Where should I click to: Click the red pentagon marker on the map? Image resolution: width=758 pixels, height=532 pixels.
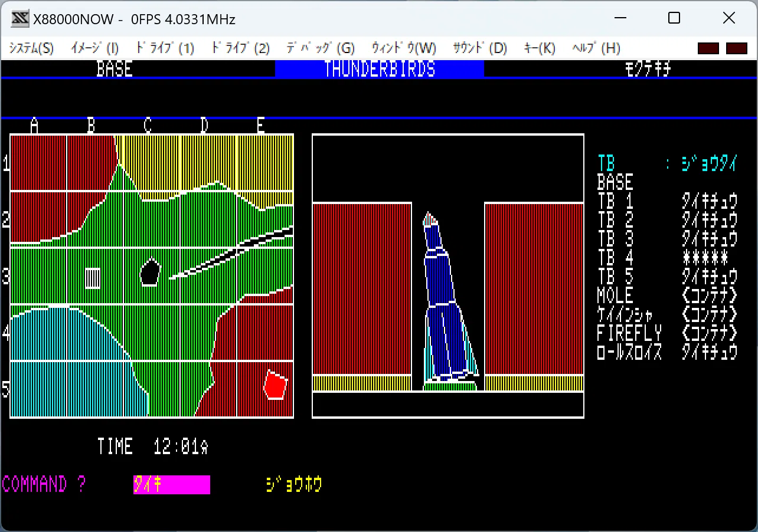[275, 385]
